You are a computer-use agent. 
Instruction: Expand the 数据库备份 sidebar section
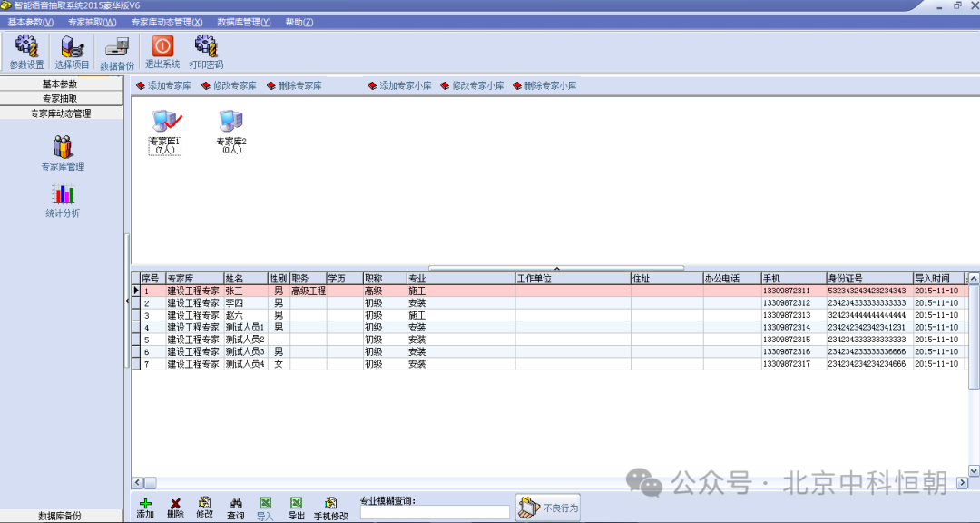62,516
